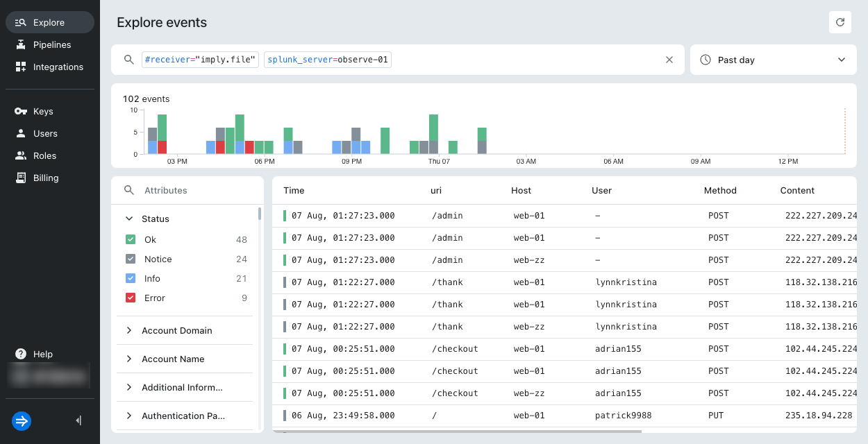Collapse the Status attribute section

click(x=129, y=219)
